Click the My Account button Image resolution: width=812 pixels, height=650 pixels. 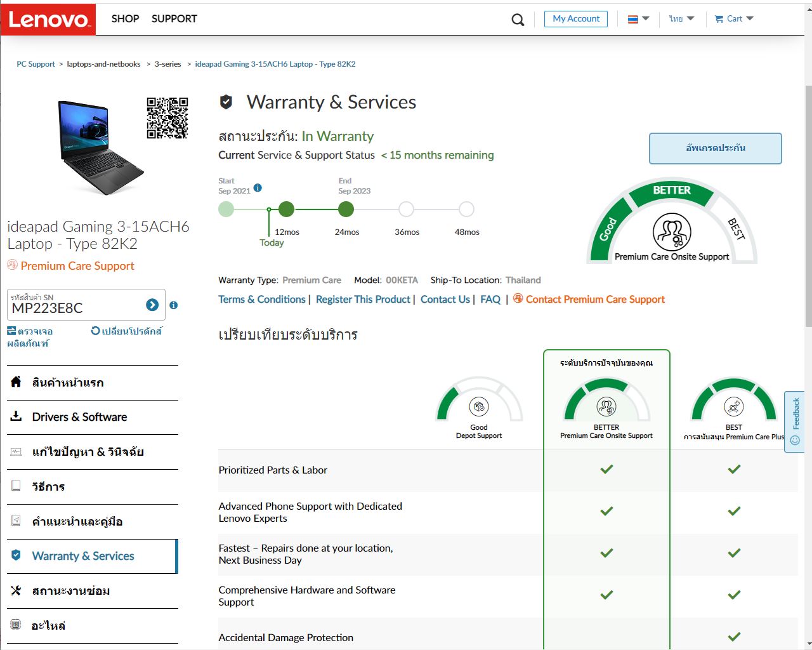pyautogui.click(x=575, y=19)
